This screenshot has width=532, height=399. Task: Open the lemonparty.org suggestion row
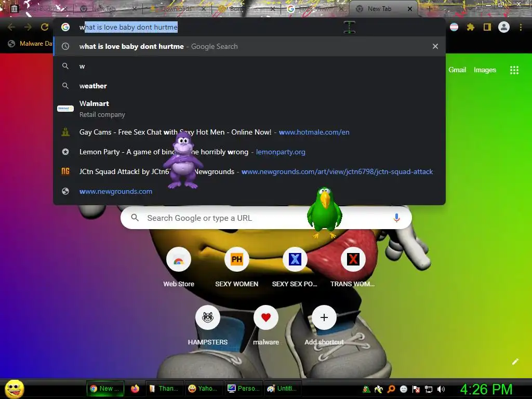tap(249, 152)
